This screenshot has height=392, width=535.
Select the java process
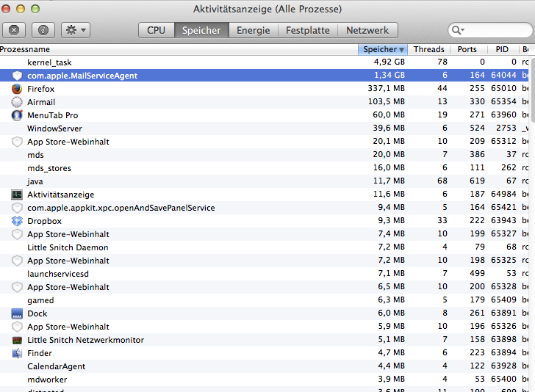pos(265,181)
